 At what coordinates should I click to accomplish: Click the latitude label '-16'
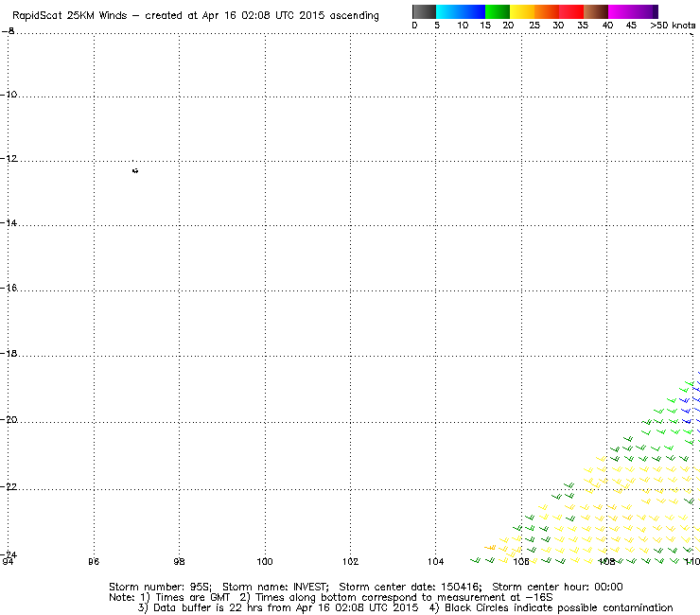[9, 288]
